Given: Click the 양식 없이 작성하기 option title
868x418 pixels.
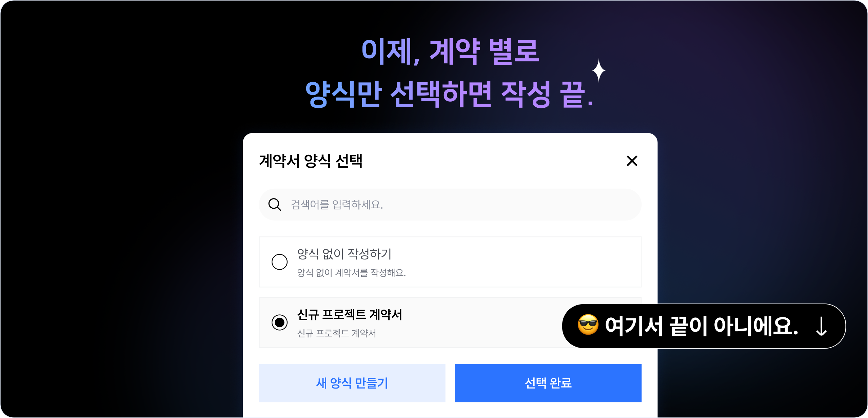Looking at the screenshot, I should [x=344, y=254].
